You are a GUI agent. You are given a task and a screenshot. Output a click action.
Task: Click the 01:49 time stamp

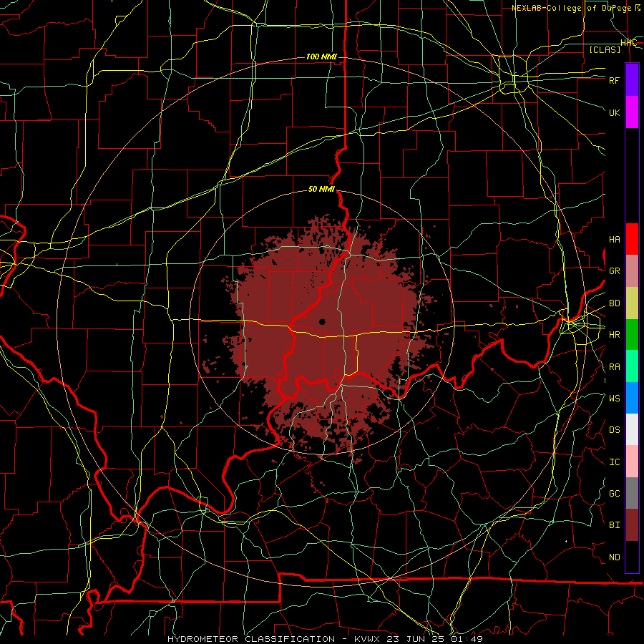(x=466, y=639)
